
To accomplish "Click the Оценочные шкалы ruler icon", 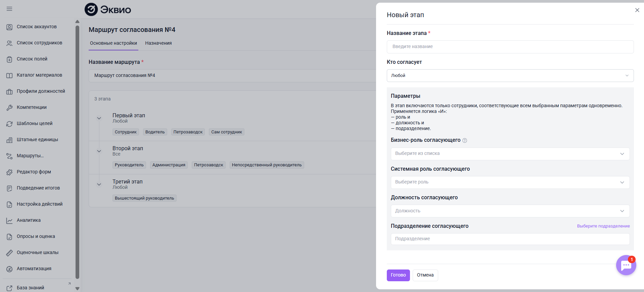I will [9, 253].
